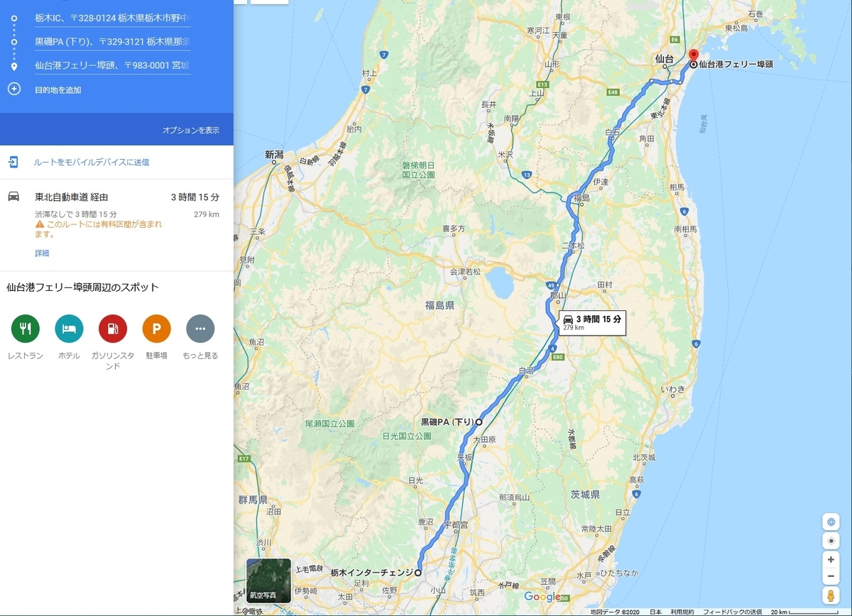This screenshot has height=616, width=852.
Task: Expand route options (オプションを表示)
Action: pyautogui.click(x=191, y=131)
